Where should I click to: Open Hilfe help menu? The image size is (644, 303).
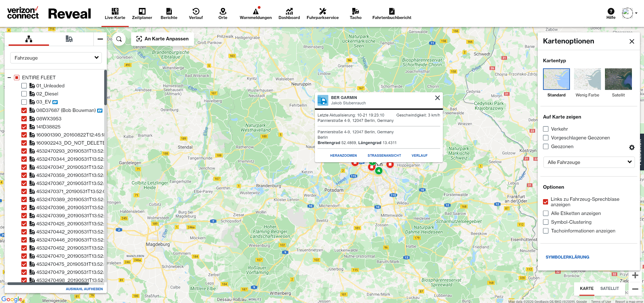pos(611,14)
